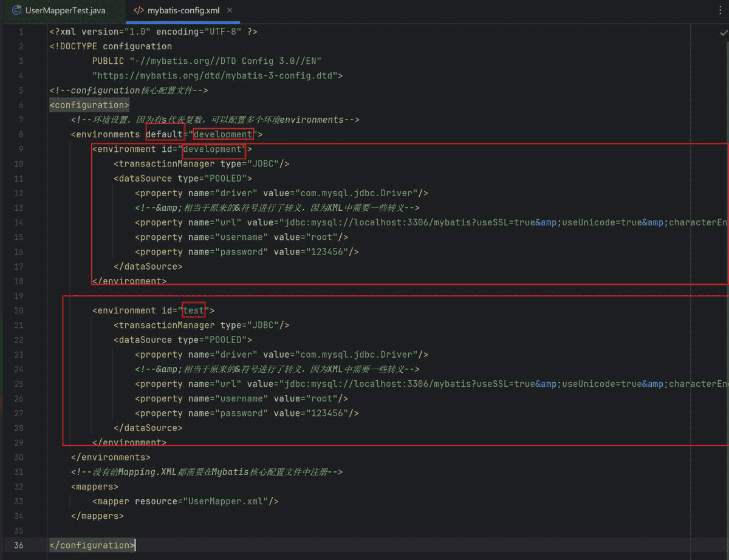The image size is (729, 560).
Task: Click transactionManager JDBC on line 21
Action: click(x=201, y=325)
